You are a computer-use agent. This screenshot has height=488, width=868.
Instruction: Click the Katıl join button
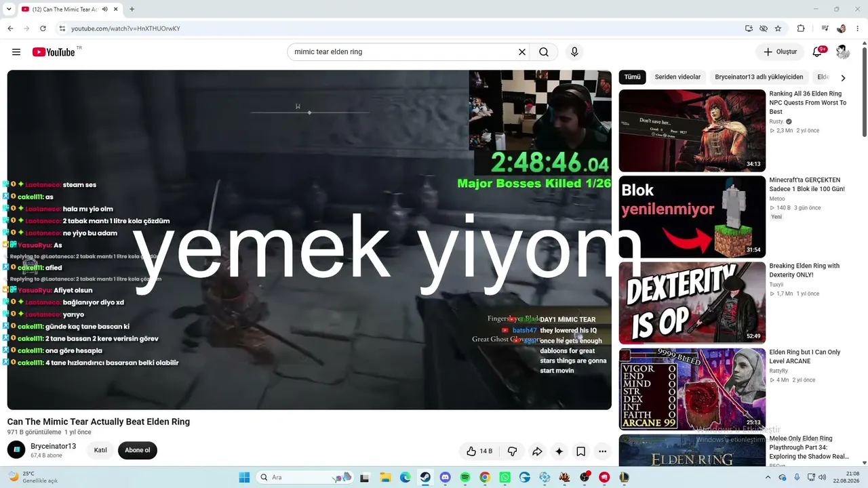click(x=100, y=451)
